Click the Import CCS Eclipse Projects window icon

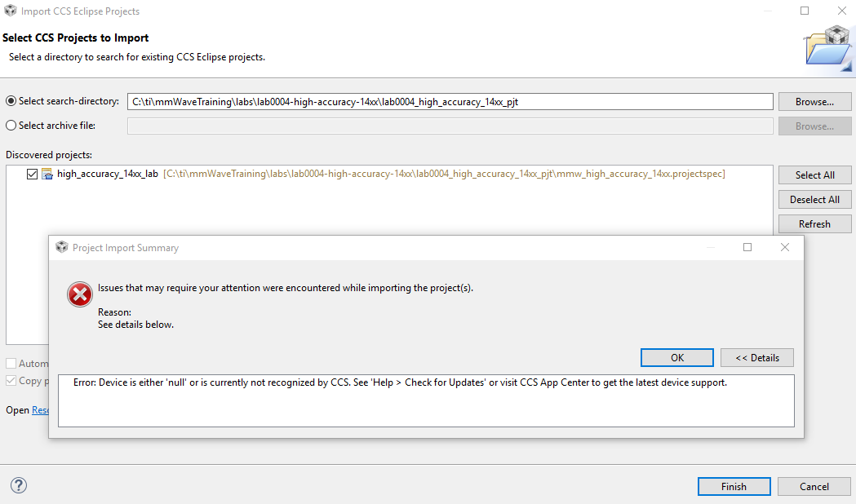click(10, 11)
